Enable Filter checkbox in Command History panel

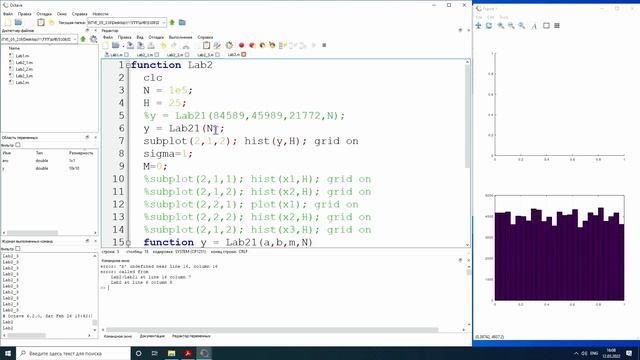pos(18,249)
